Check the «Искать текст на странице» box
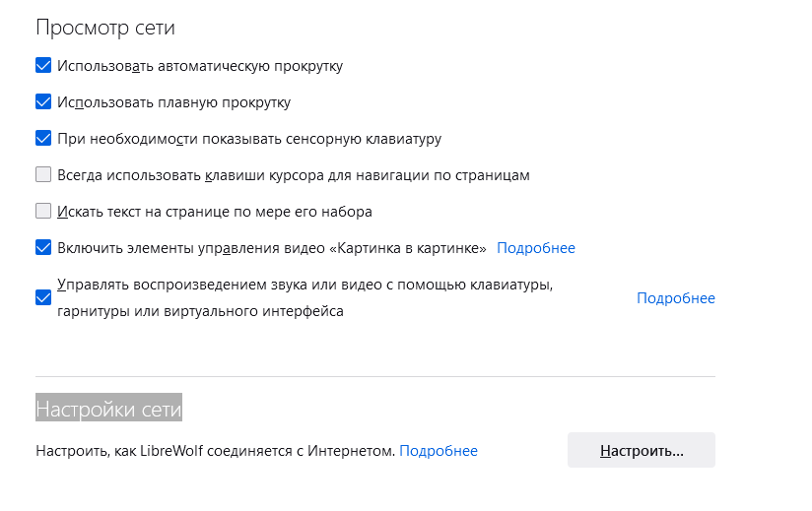 pyautogui.click(x=43, y=212)
